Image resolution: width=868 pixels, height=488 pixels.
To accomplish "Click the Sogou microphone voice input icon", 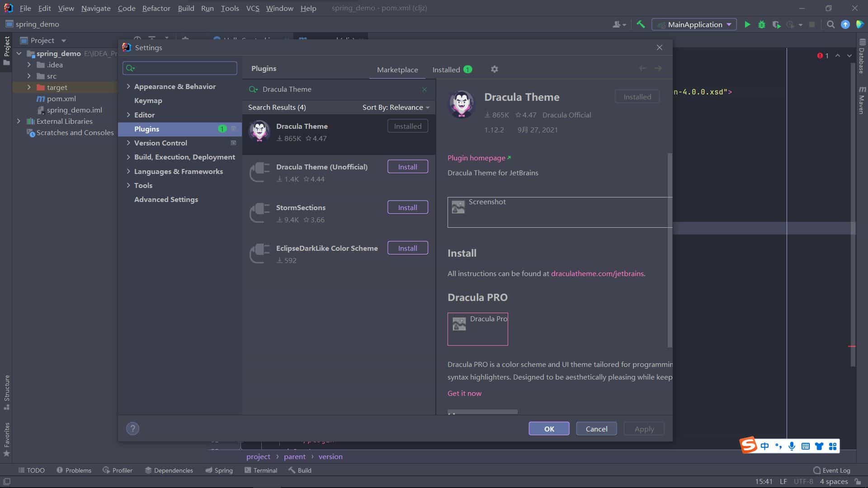I will [792, 446].
